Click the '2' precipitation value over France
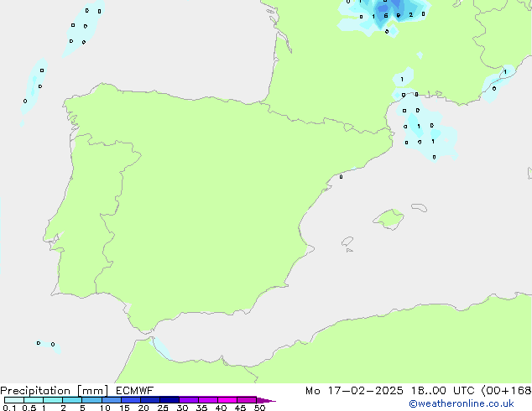Screen dimensions: 532x411 pos(411,14)
